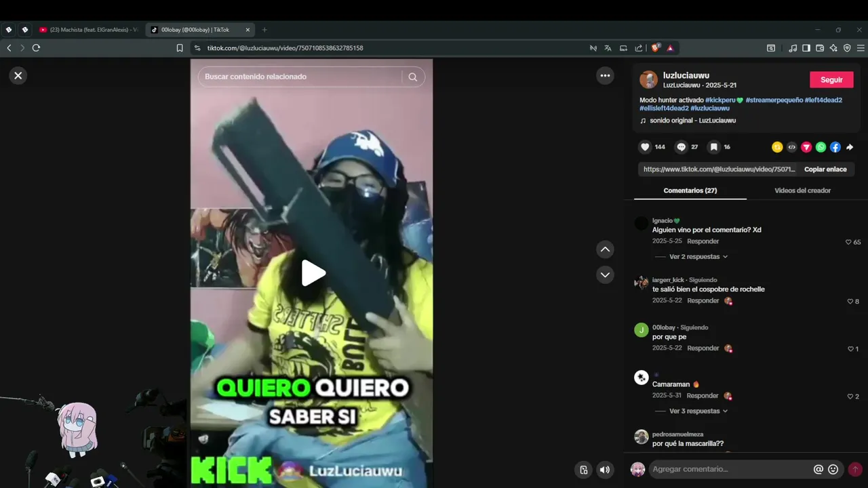868x488 pixels.
Task: Reply to Ignacio's comment via Responder
Action: [703, 241]
